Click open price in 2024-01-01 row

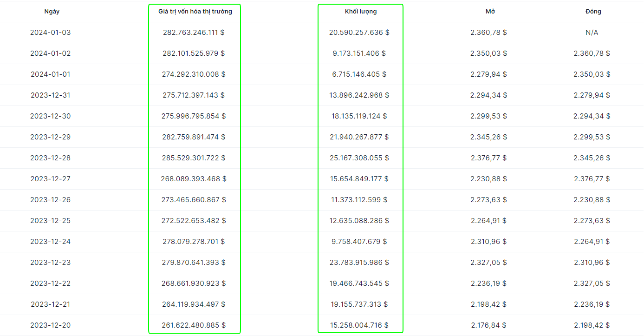tap(488, 74)
